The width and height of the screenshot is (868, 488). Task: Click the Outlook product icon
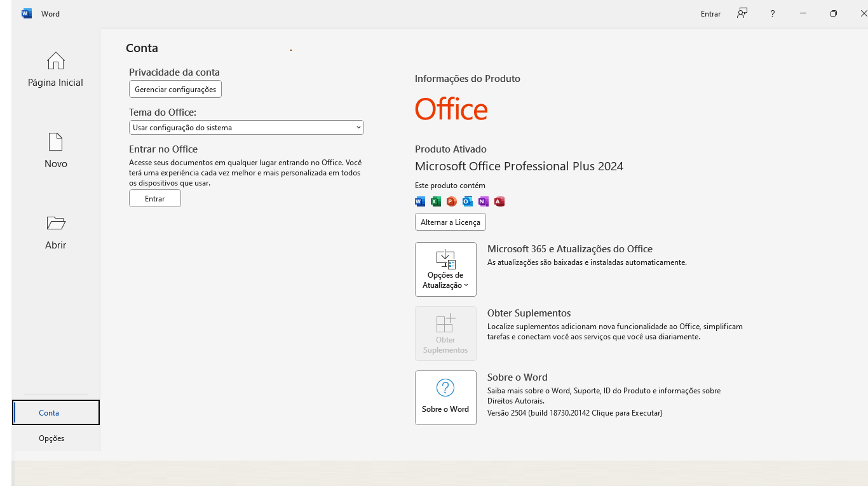click(468, 201)
